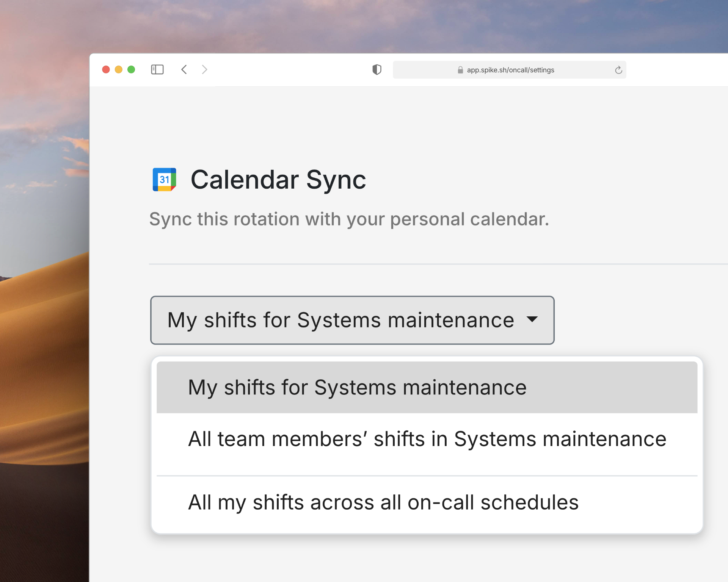The width and height of the screenshot is (728, 582).
Task: Go back with the left chevron
Action: coord(184,70)
